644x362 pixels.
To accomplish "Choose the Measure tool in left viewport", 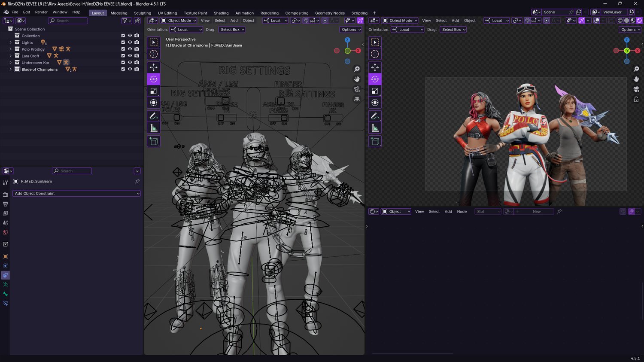I will click(153, 128).
